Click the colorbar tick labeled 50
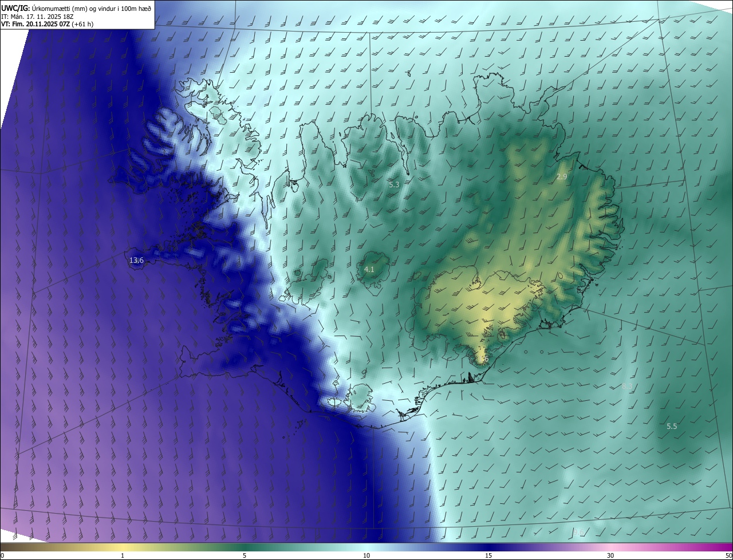This screenshot has width=733, height=560. pyautogui.click(x=728, y=555)
